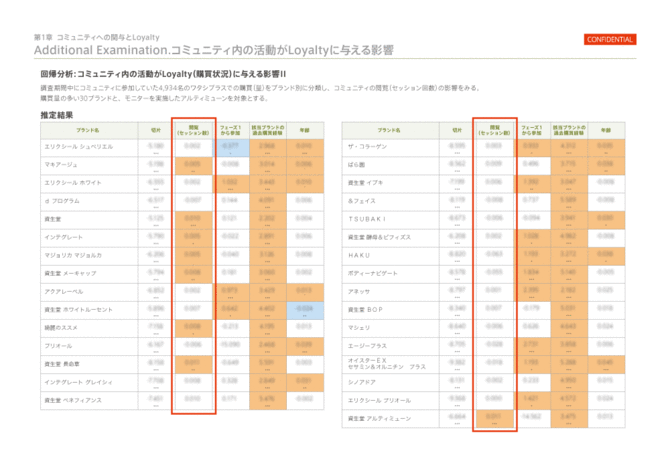Select the エリクシール シュペリエル brand row
This screenshot has width=670, height=473.
tap(182, 148)
